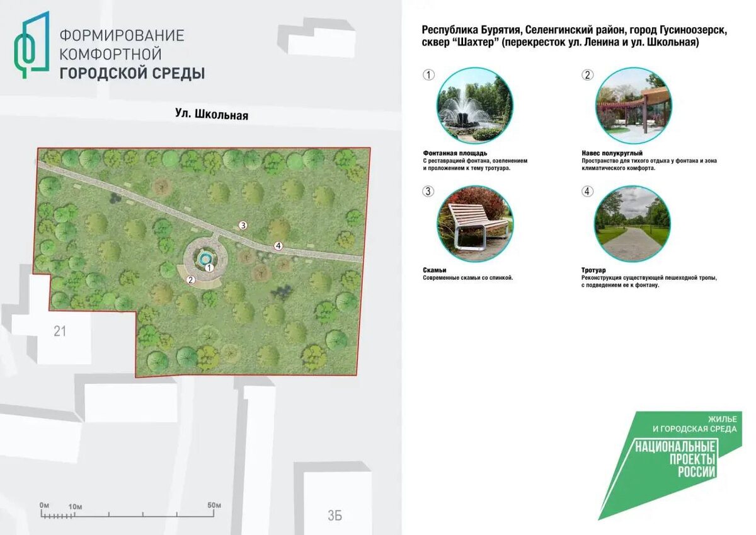
Task: Click the green-blue building logo icon
Action: point(31,45)
